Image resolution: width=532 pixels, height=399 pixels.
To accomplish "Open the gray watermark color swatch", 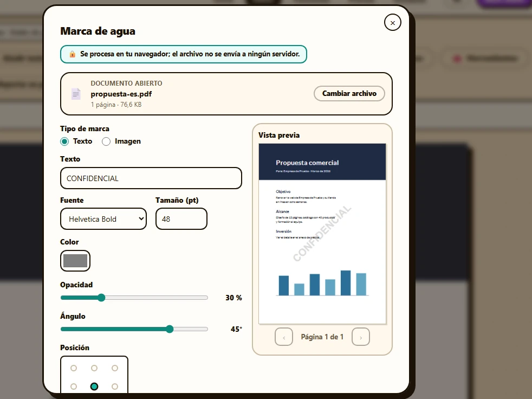I will (75, 261).
